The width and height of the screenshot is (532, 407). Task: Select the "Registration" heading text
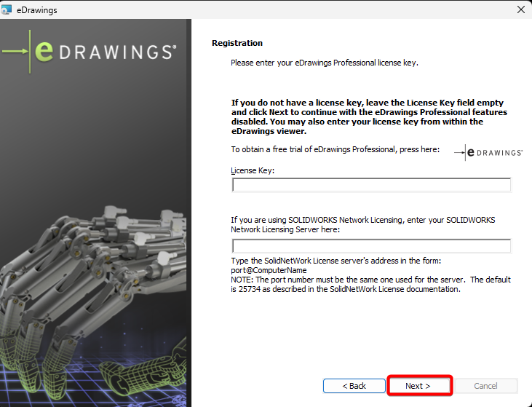click(x=237, y=43)
